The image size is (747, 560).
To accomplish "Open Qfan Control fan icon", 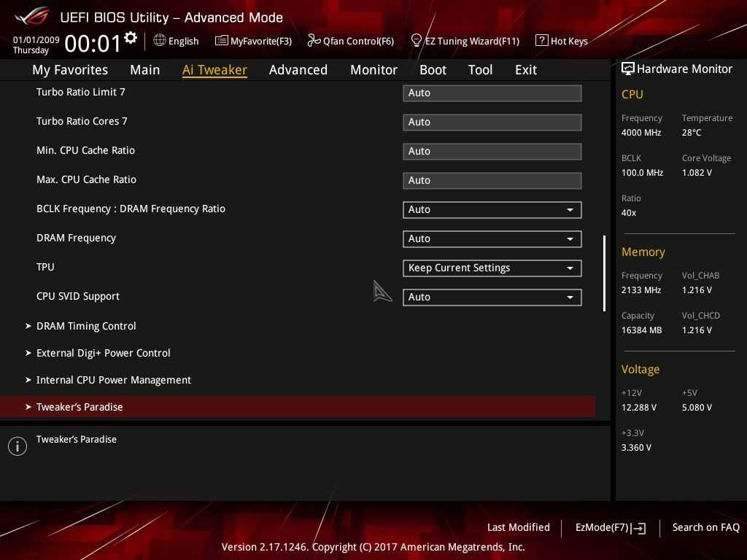I will point(314,41).
